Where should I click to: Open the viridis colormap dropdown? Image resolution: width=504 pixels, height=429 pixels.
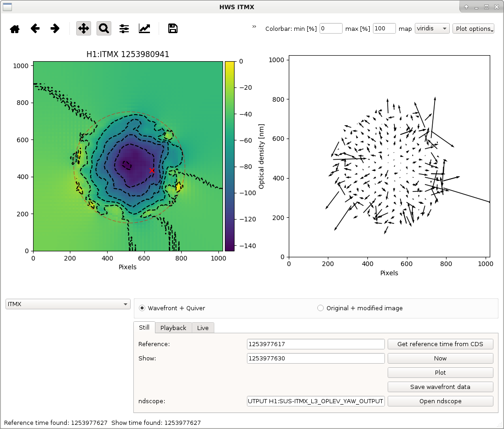pos(432,29)
